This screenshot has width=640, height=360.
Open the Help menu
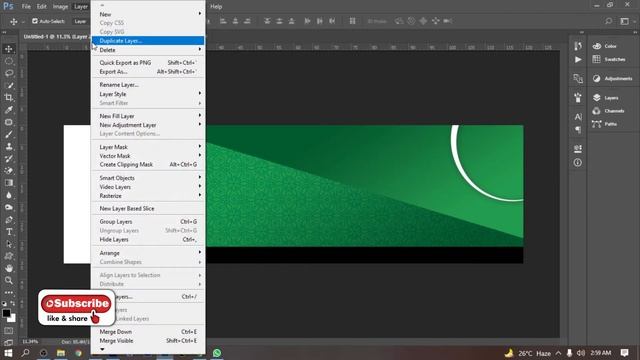[216, 7]
